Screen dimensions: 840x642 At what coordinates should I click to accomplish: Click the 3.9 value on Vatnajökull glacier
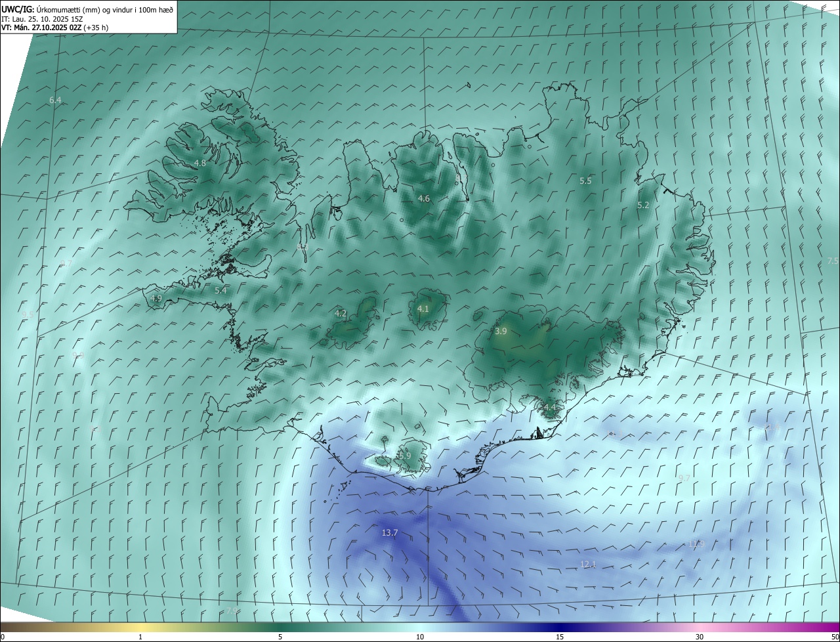pyautogui.click(x=501, y=332)
